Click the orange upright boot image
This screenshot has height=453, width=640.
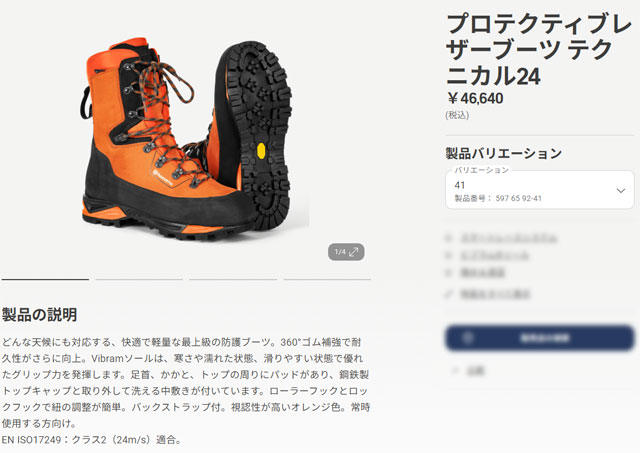[159, 139]
